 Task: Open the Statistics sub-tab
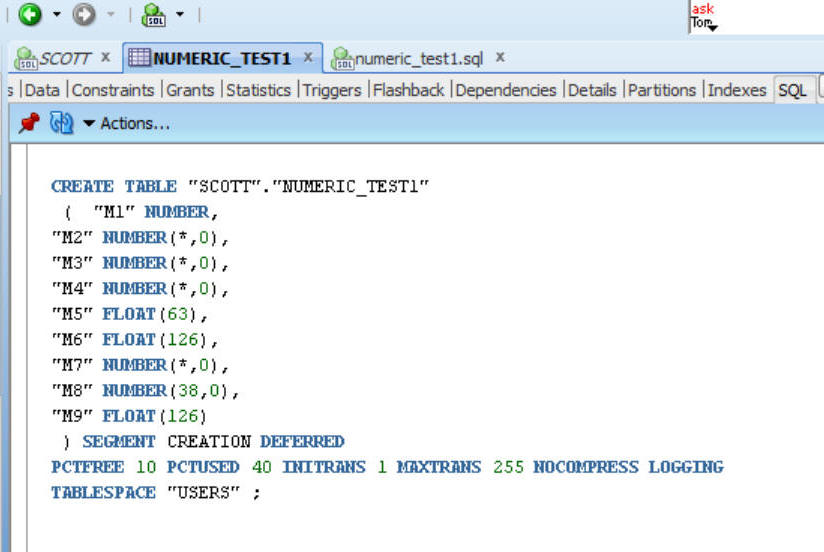(258, 90)
